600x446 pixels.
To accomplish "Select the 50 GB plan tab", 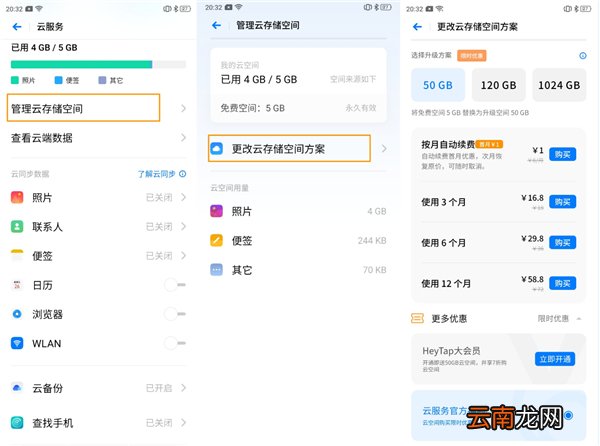I will (x=438, y=85).
